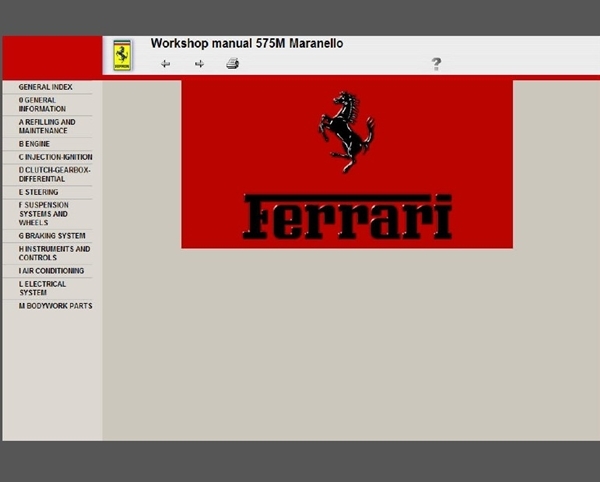Go forward with the right arrow icon
The height and width of the screenshot is (482, 600).
click(199, 64)
